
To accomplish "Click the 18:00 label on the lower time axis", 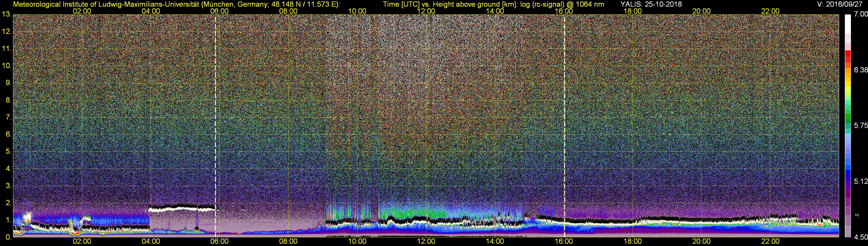I will click(x=632, y=242).
